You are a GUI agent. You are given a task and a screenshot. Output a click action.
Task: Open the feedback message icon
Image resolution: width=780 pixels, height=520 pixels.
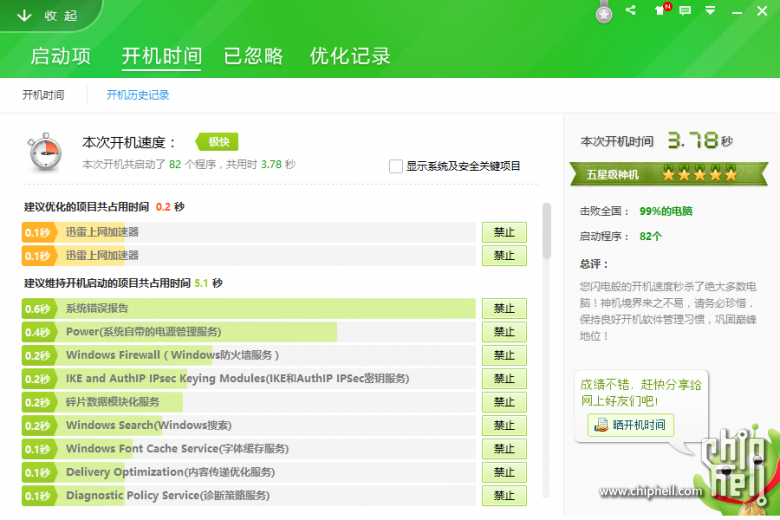(685, 10)
